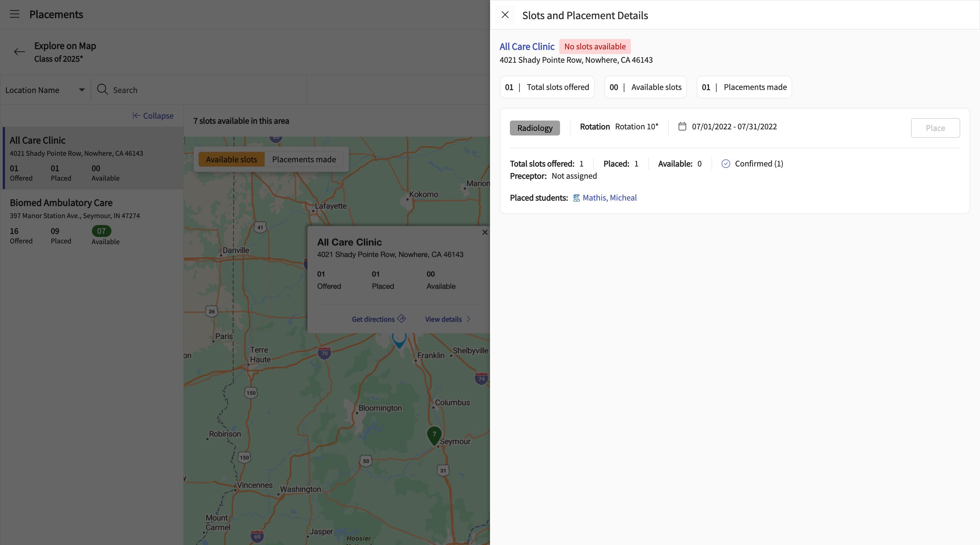This screenshot has width=980, height=545.
Task: Close the Slots and Placement Details panel
Action: coord(505,15)
